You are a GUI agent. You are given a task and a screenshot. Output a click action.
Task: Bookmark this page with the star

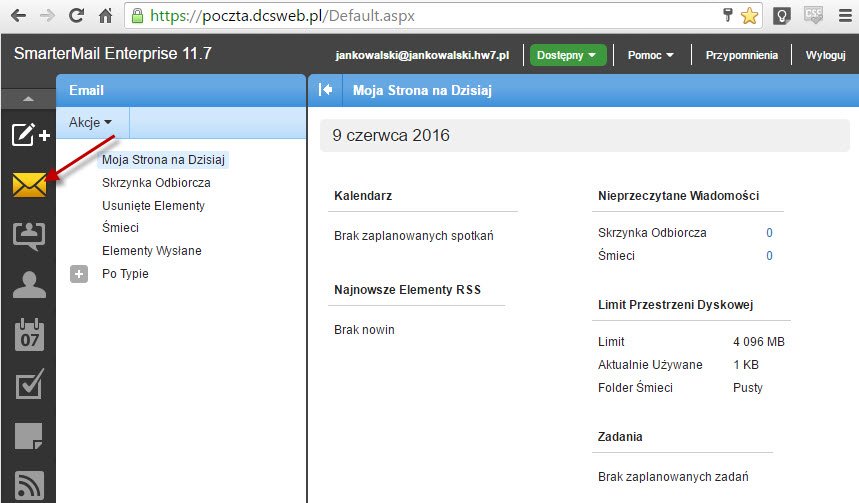[749, 16]
